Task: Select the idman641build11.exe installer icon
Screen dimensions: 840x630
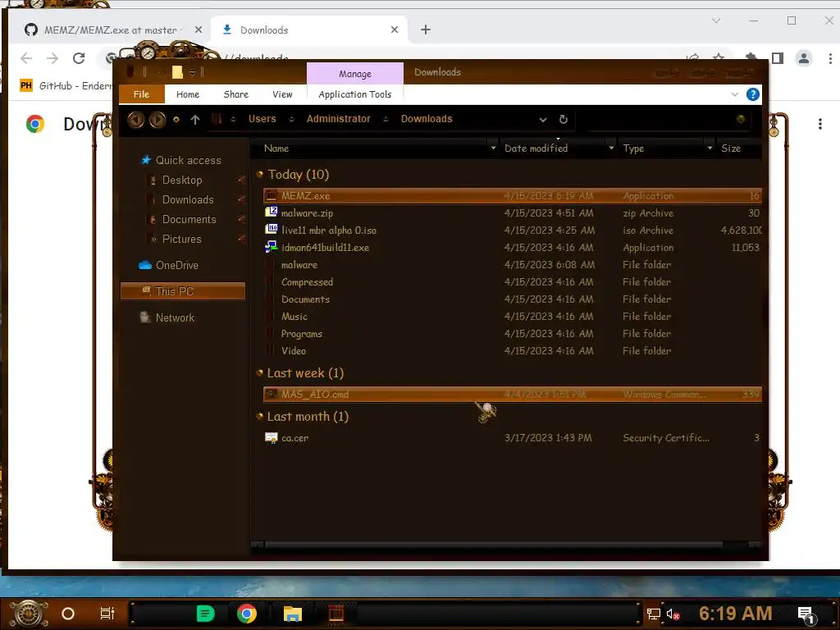Action: (x=272, y=246)
